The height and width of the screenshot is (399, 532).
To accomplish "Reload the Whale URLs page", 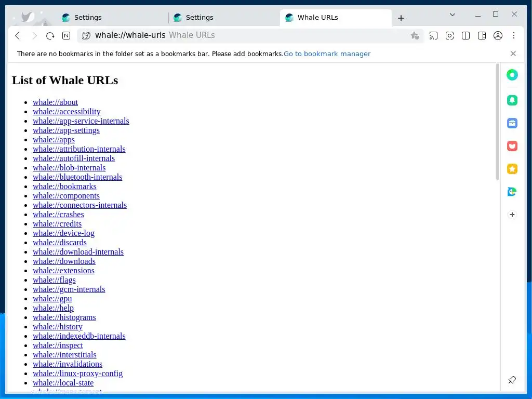I will 50,36.
